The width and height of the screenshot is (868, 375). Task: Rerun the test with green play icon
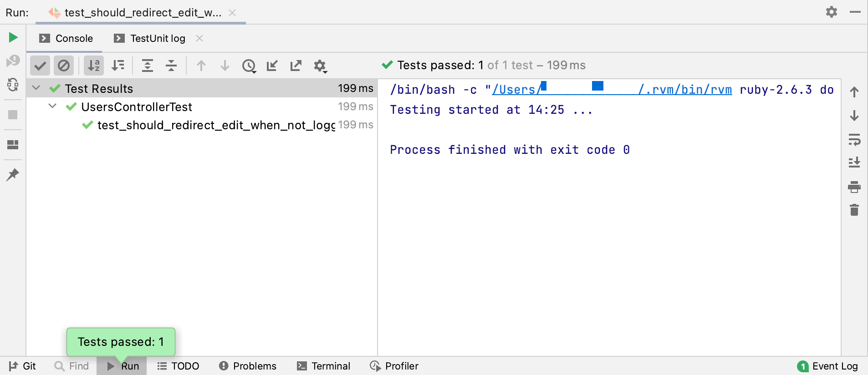click(13, 37)
